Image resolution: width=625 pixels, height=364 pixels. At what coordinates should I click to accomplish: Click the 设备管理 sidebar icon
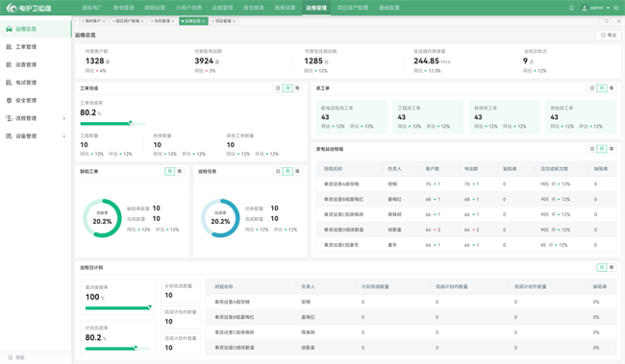tap(9, 136)
